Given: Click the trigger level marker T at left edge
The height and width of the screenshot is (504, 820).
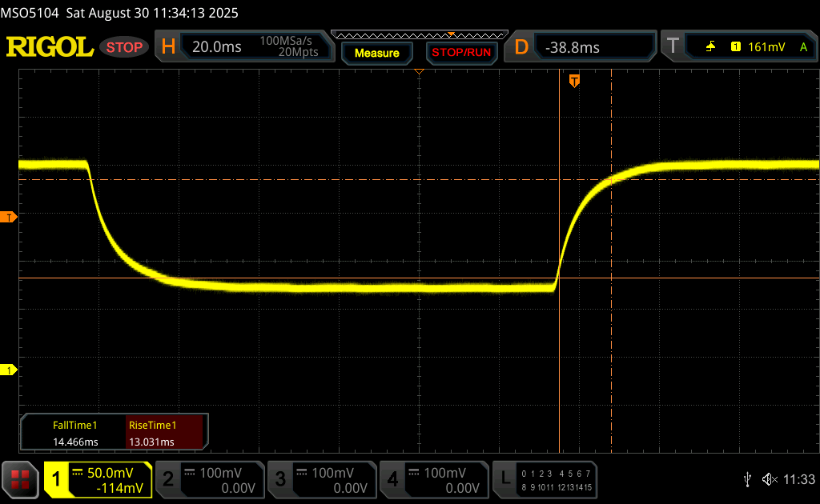Looking at the screenshot, I should click(x=8, y=218).
